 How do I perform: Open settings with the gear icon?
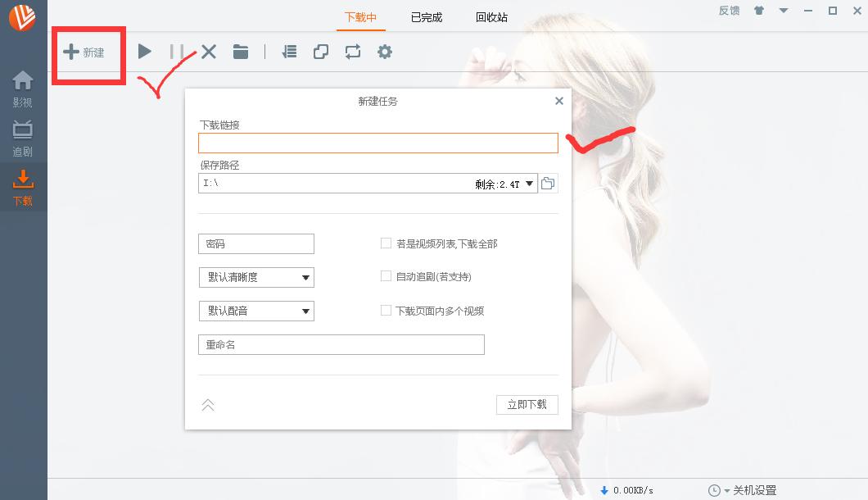(384, 52)
